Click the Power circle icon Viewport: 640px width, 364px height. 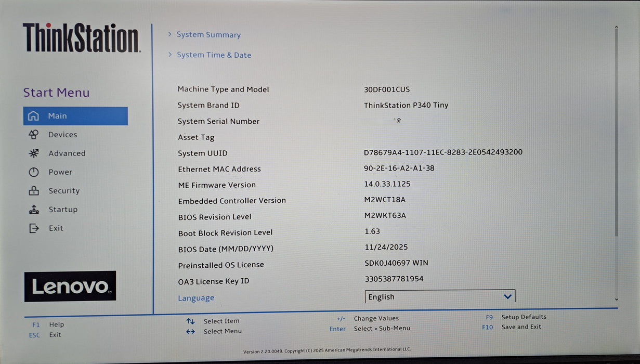(34, 172)
